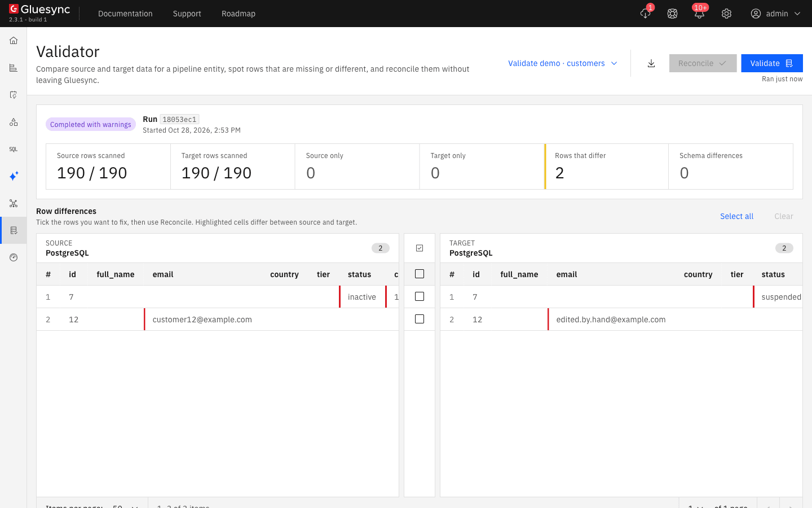This screenshot has width=812, height=508.
Task: Click the Gluesync logo
Action: tap(39, 10)
